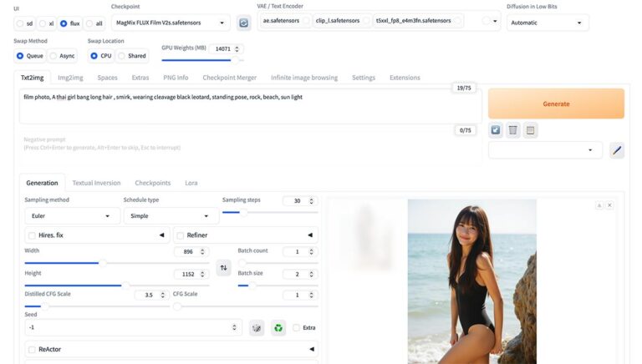Open the Lora tab
Image resolution: width=642 pixels, height=364 pixels.
[191, 183]
